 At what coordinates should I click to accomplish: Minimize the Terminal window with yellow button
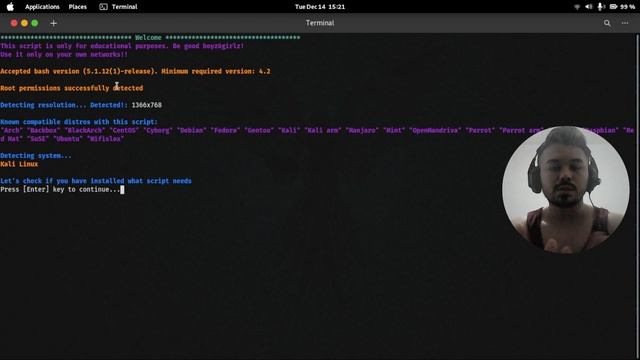(x=24, y=23)
